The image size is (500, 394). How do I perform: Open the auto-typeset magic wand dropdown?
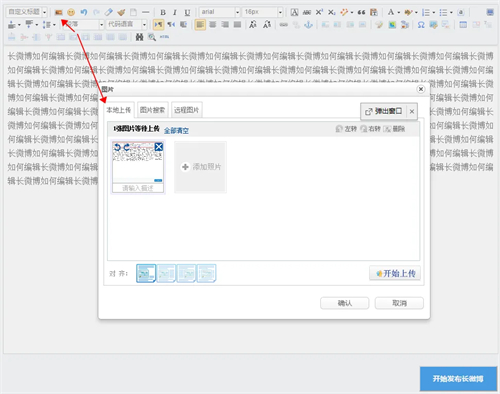(352, 13)
